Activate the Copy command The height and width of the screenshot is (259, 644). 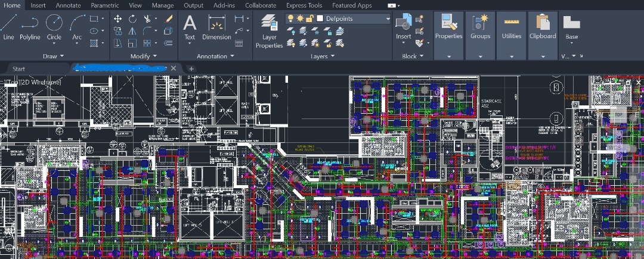(118, 31)
